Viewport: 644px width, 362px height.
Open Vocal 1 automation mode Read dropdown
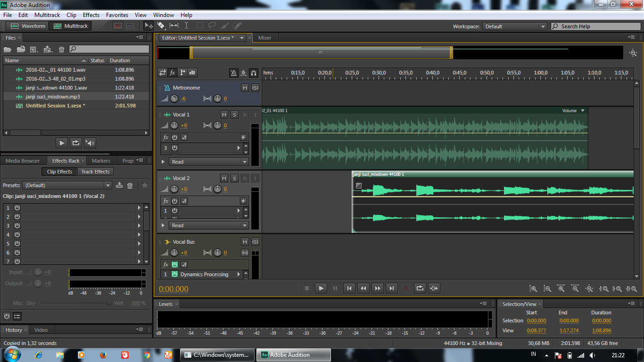tap(208, 161)
